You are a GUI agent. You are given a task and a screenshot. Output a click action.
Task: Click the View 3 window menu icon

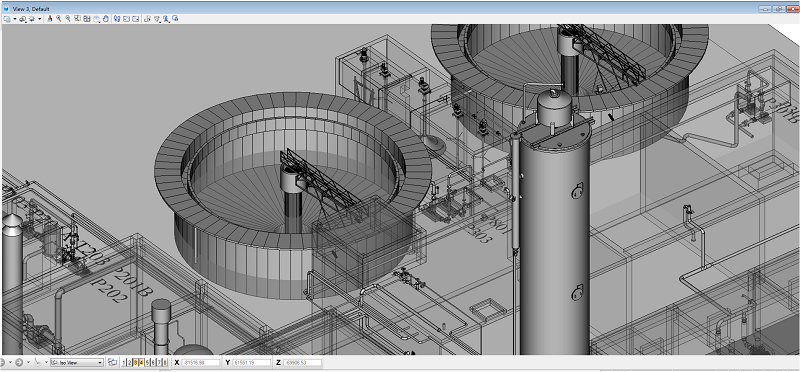(x=6, y=9)
